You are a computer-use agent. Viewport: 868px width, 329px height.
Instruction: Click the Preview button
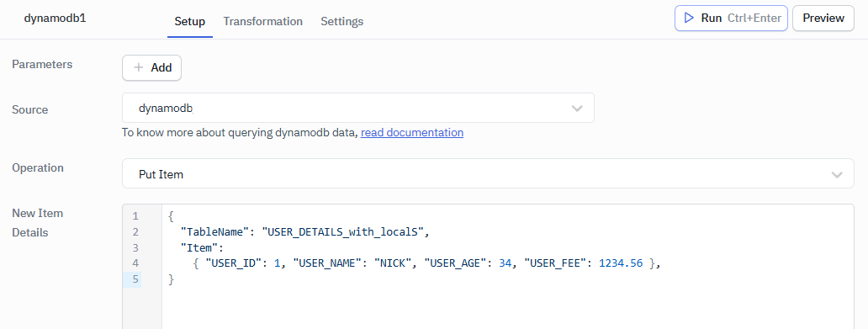click(x=823, y=19)
